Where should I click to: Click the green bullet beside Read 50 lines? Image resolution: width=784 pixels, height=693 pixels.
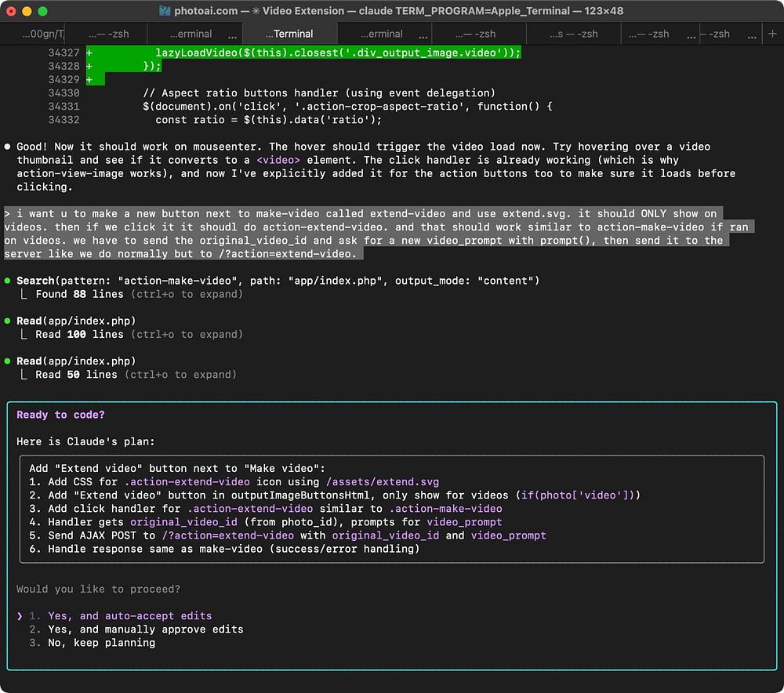(7, 361)
